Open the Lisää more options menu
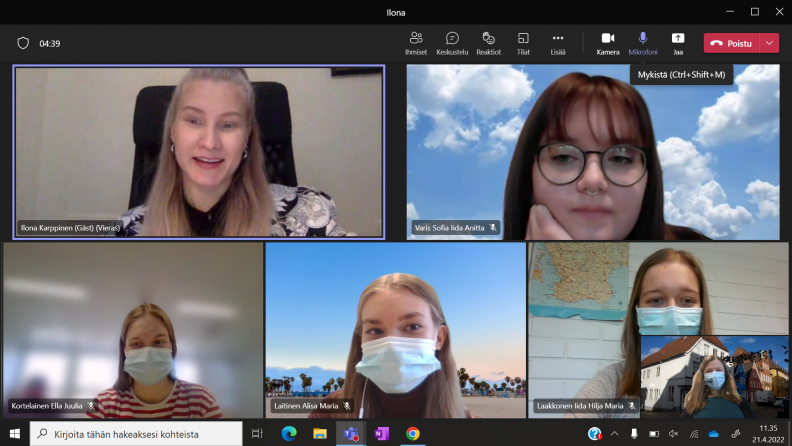792x446 pixels. coord(557,42)
